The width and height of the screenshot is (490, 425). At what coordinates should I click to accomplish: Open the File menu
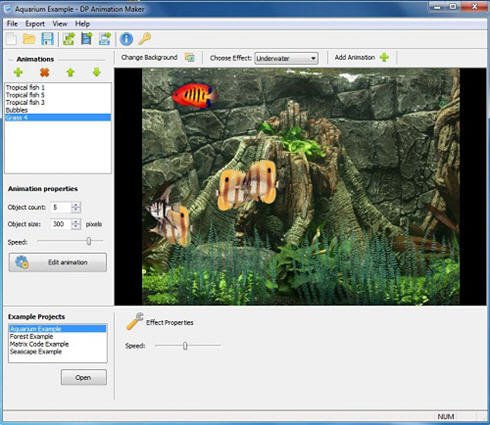coord(12,24)
